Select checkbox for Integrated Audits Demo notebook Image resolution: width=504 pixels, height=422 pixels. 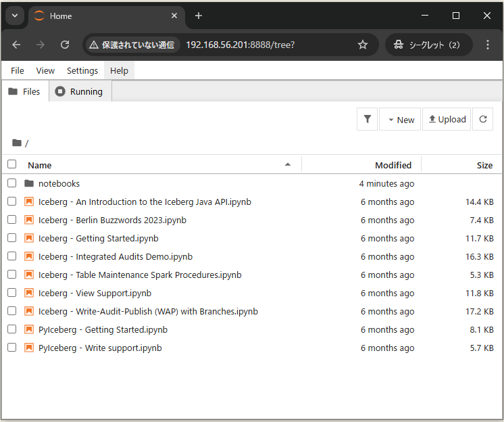(x=12, y=256)
